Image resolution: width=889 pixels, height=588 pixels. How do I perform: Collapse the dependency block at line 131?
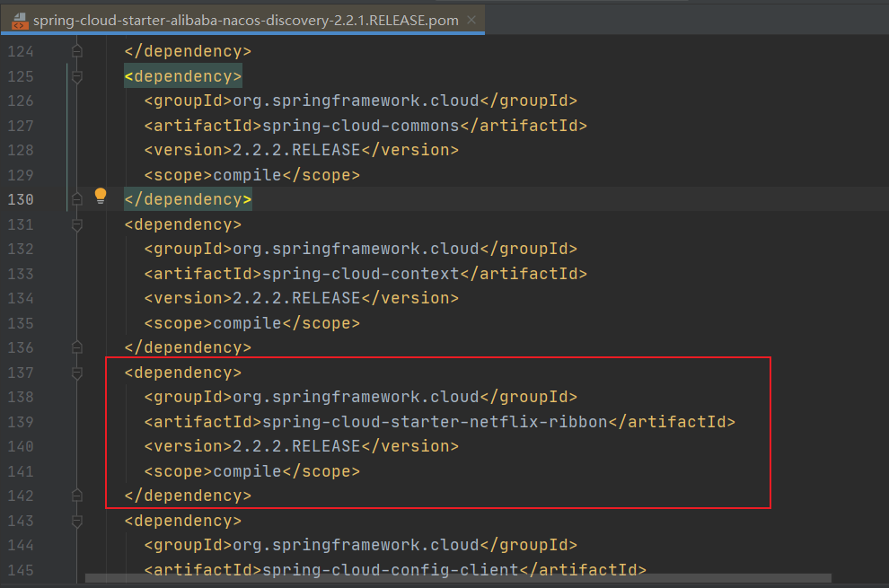pyautogui.click(x=77, y=225)
